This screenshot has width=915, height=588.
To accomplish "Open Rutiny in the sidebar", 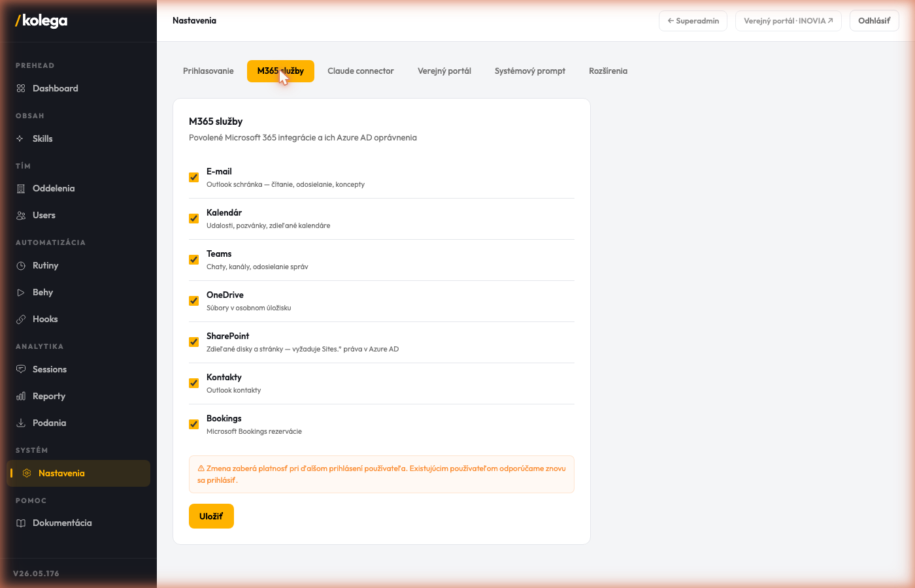I will tap(78, 265).
